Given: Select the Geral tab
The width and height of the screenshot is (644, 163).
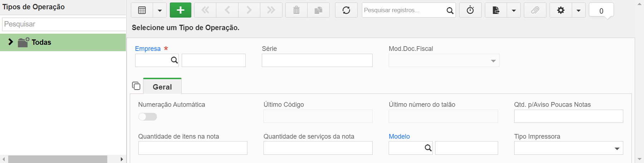Looking at the screenshot, I should [x=162, y=86].
